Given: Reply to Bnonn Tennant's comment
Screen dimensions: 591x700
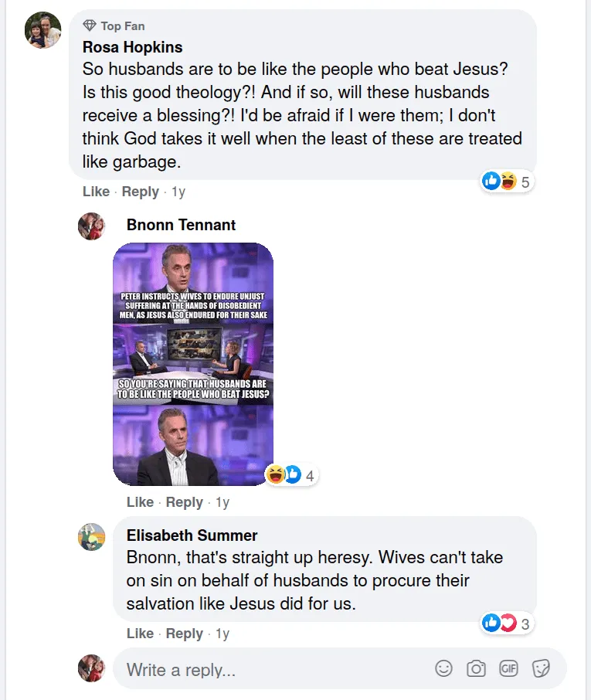Looking at the screenshot, I should (185, 501).
